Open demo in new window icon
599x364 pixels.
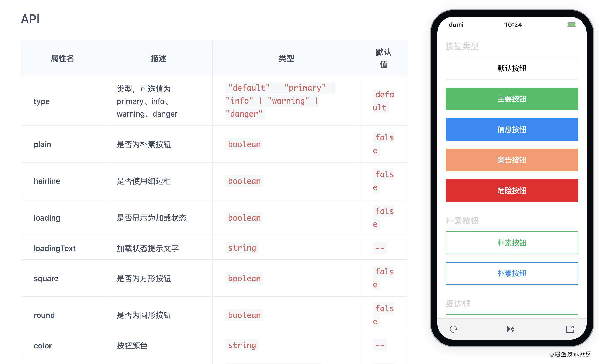570,329
